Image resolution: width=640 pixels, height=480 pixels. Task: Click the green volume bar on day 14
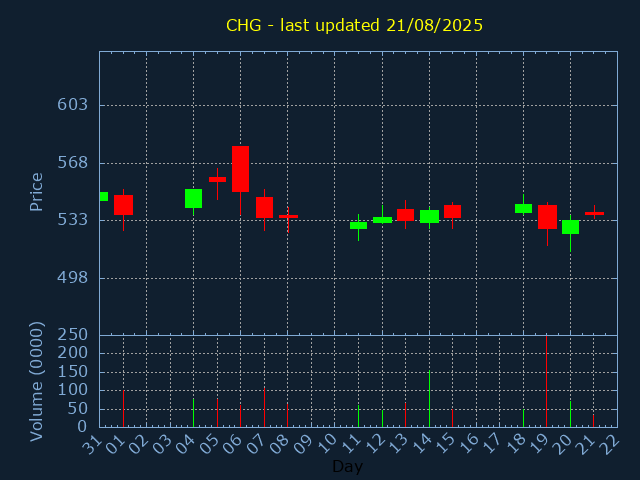(x=429, y=399)
